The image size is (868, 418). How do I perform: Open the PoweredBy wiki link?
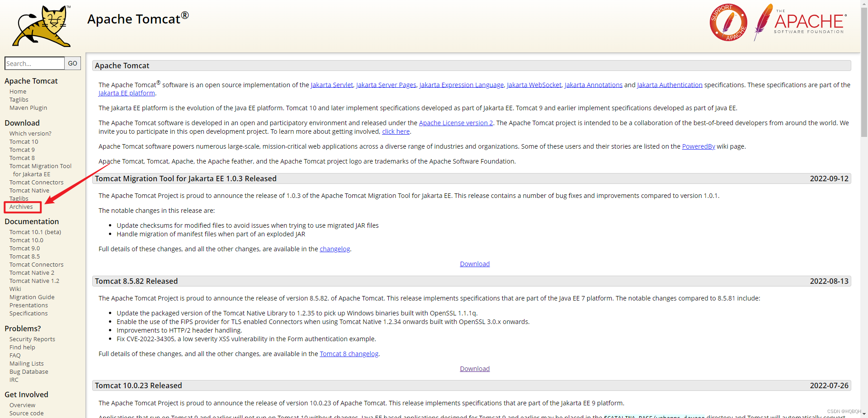coord(698,146)
